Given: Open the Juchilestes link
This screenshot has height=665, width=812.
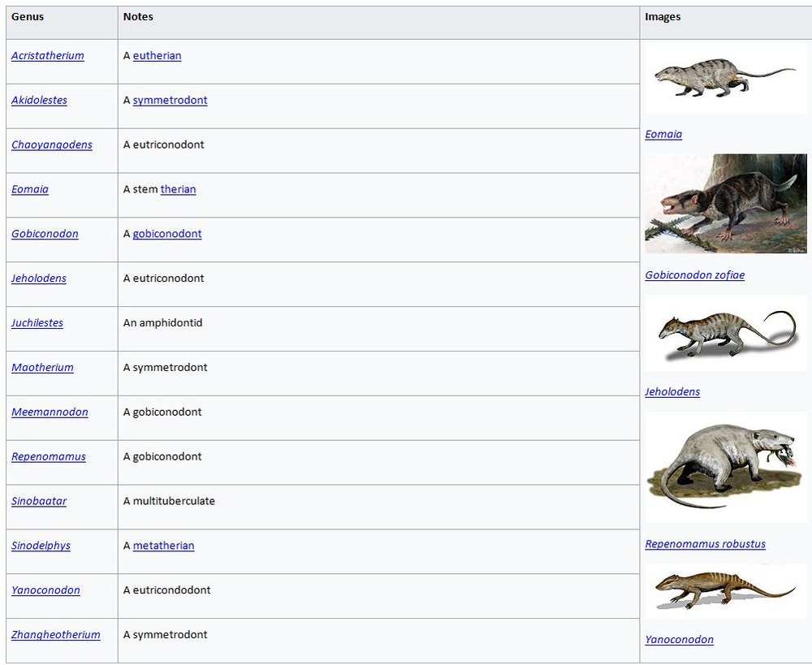Looking at the screenshot, I should [37, 323].
